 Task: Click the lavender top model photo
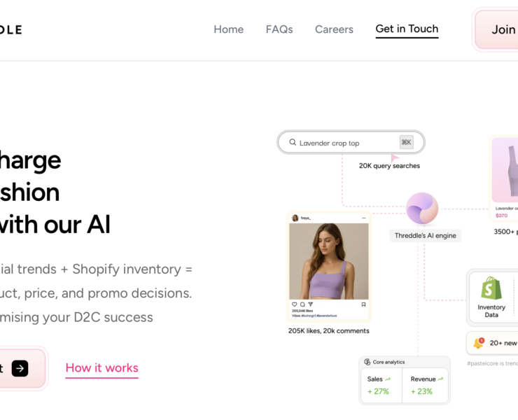pyautogui.click(x=329, y=261)
